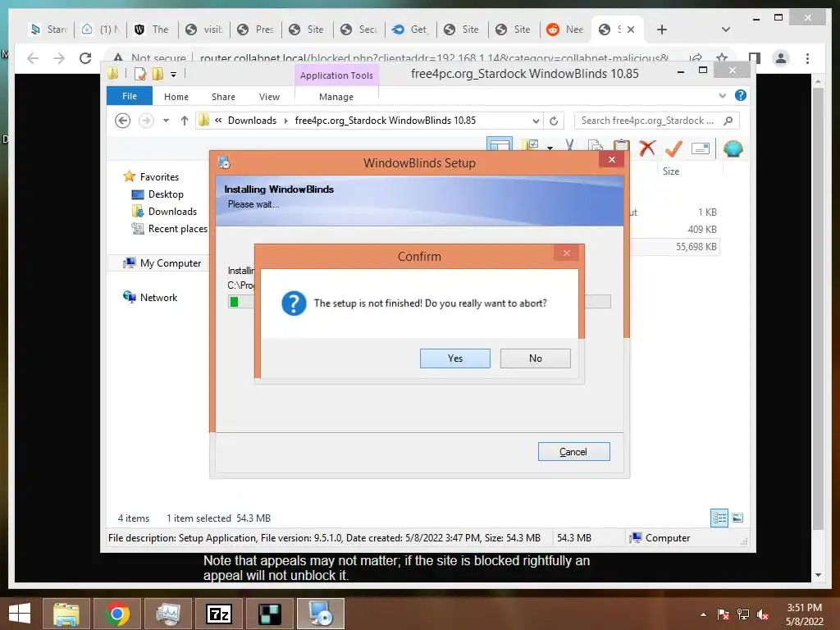Click the Chrome share page icon
Image resolution: width=840 pixels, height=630 pixels.
pos(696,58)
